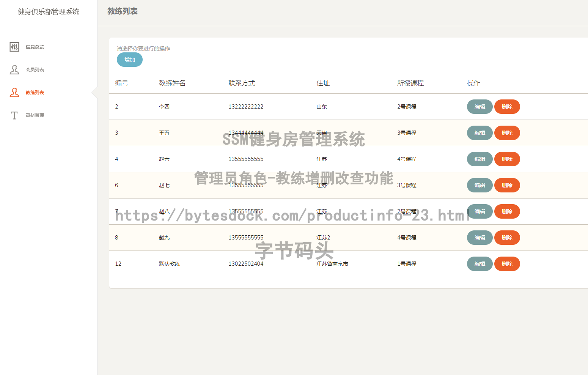Viewport: 588px width, 375px height.
Task: Select the name cell 李四
Action: (164, 107)
